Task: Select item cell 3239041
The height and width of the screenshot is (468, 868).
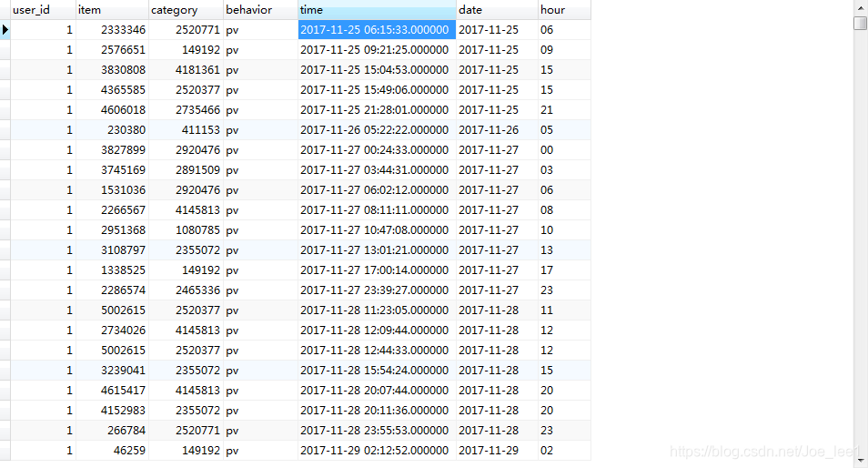Action: [x=113, y=371]
